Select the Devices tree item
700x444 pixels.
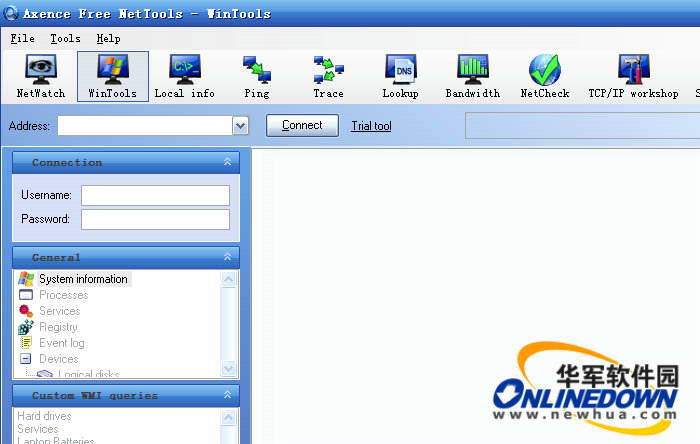pos(58,359)
